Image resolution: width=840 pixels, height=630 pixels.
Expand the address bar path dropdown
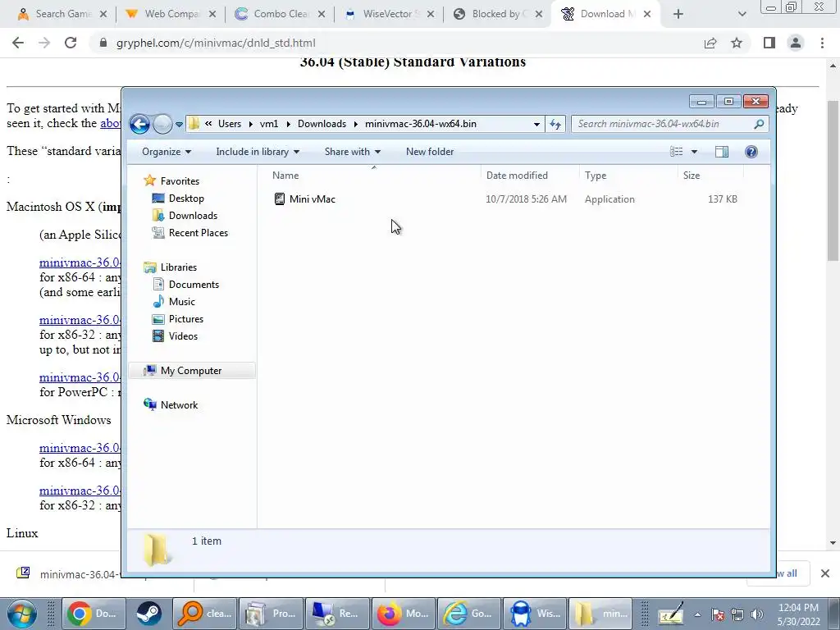coord(536,125)
